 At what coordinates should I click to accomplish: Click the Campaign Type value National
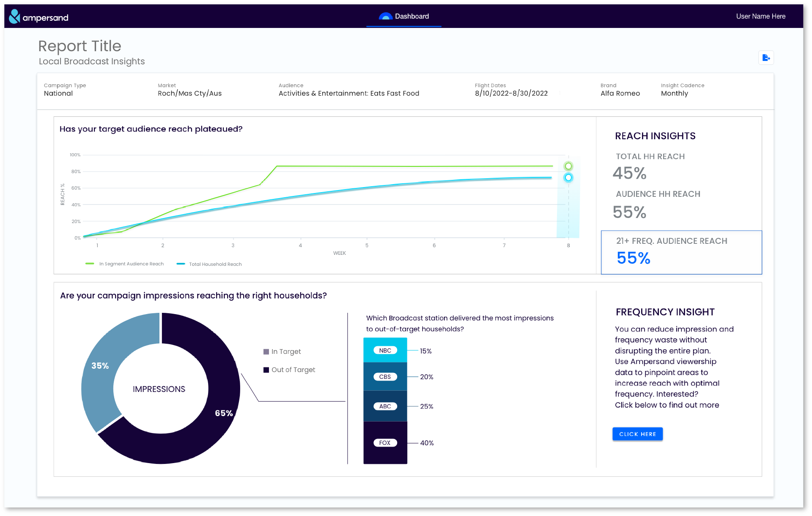[x=58, y=94]
